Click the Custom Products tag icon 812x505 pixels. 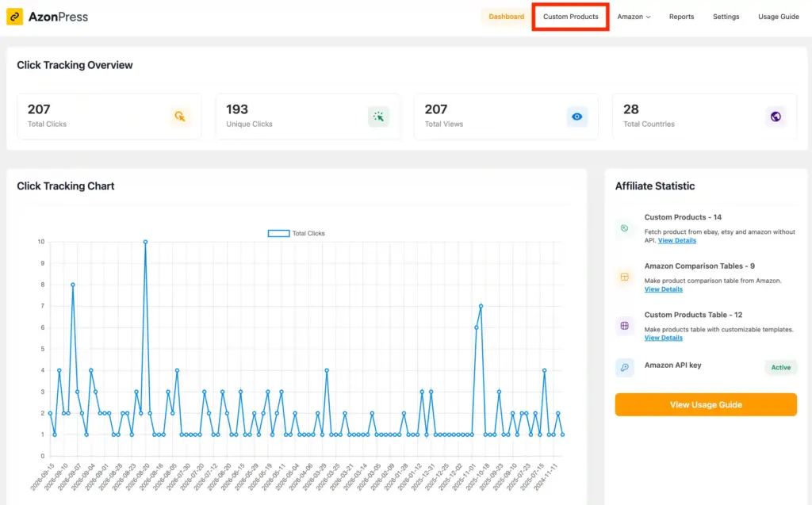(625, 228)
